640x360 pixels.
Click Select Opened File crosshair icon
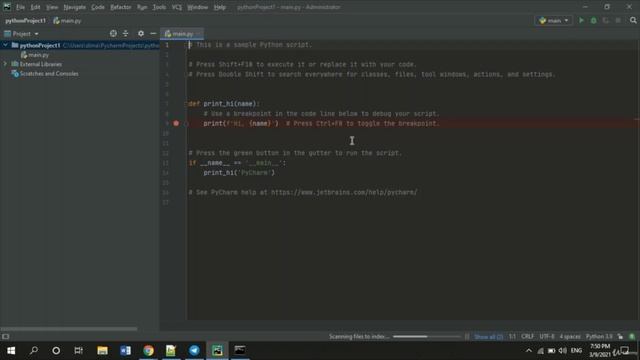click(x=113, y=33)
